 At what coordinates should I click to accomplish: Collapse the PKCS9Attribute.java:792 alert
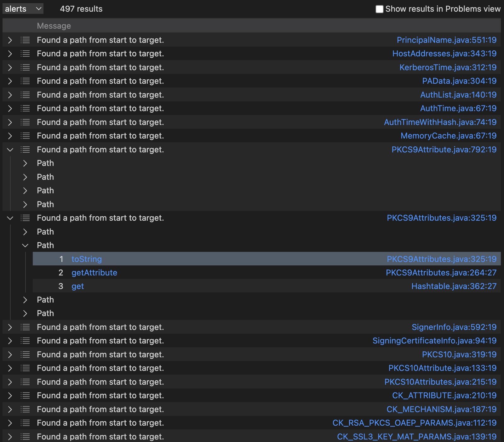10,150
